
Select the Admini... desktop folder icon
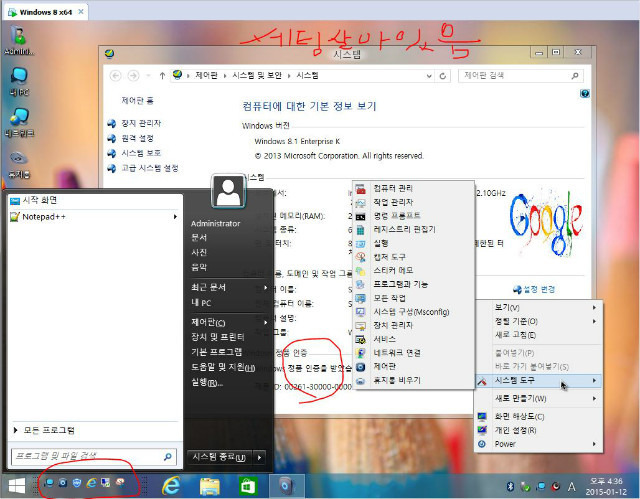point(19,40)
